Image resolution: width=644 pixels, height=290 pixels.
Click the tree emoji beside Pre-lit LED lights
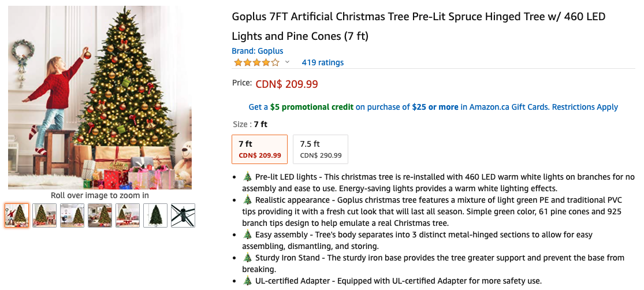(248, 177)
